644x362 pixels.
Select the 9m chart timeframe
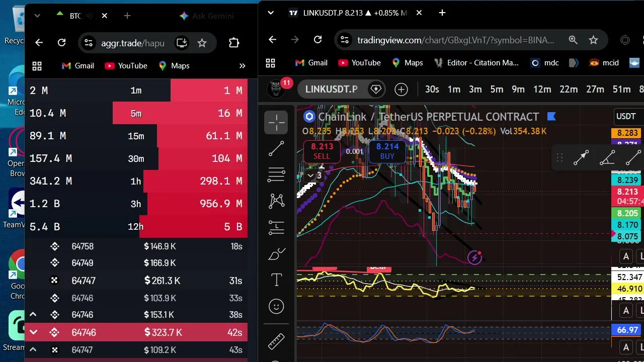click(x=518, y=89)
